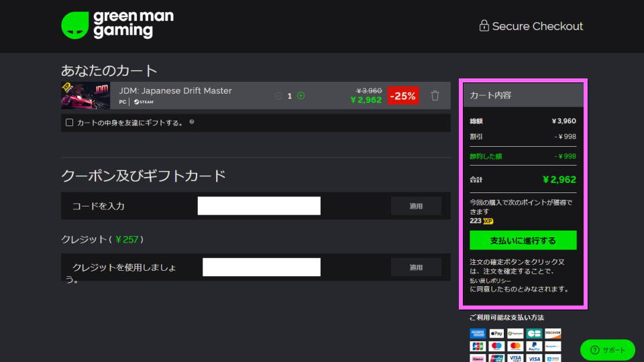Click the Secure Checkout text
The width and height of the screenshot is (644, 362).
[x=537, y=26]
